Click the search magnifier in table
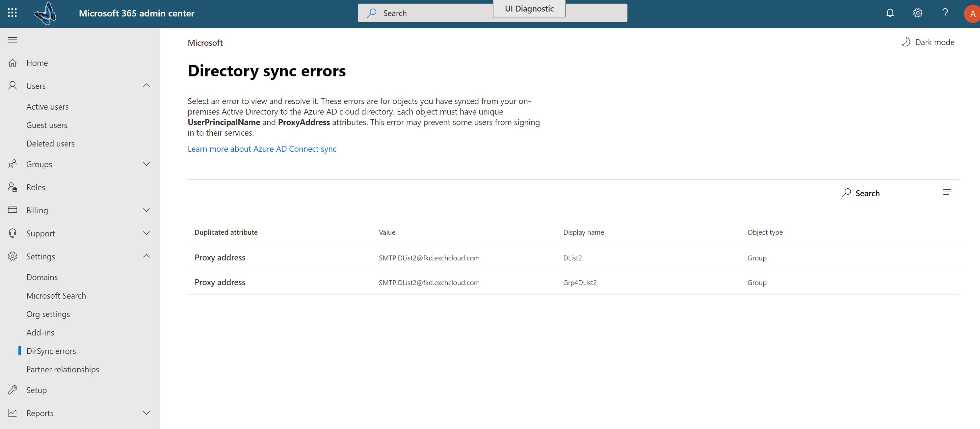This screenshot has width=980, height=429. click(x=846, y=193)
